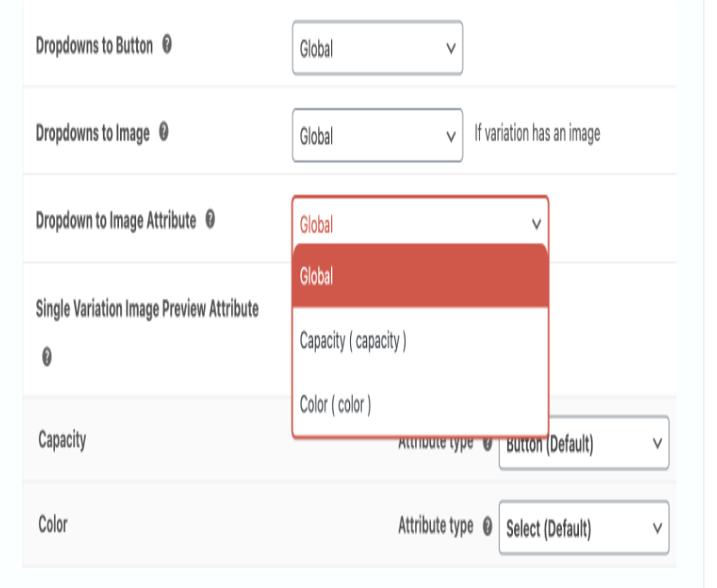This screenshot has width=717, height=588.
Task: Click Single Variation Image Preview Attribute label
Action: [147, 308]
